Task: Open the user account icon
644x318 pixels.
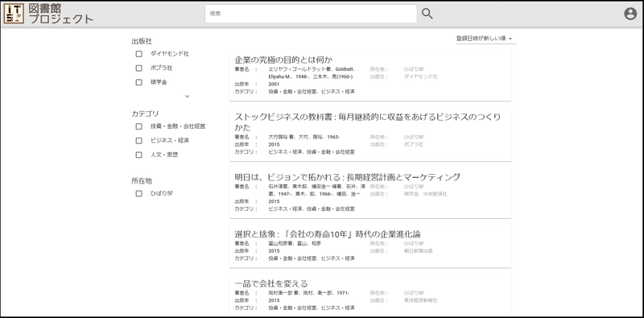Action: (x=630, y=14)
